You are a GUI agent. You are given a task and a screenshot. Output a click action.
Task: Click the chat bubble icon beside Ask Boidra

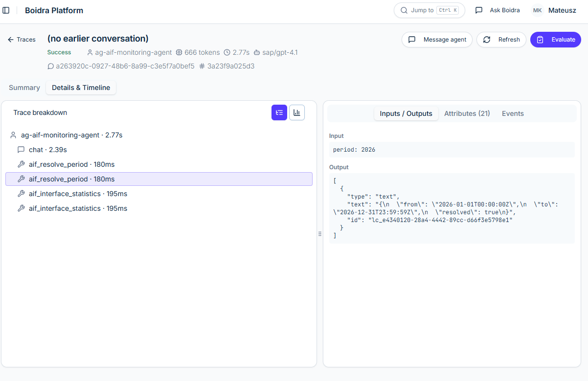coord(479,10)
